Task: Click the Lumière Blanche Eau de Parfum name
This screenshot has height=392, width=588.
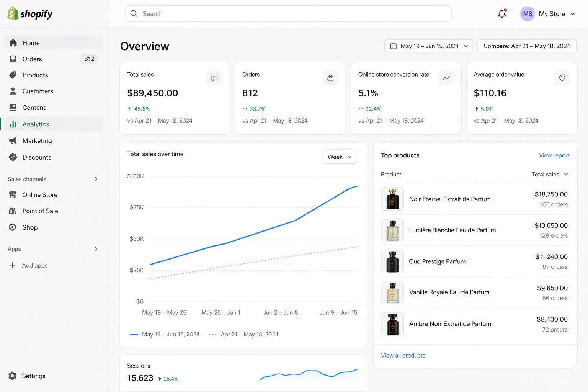Action: [452, 230]
